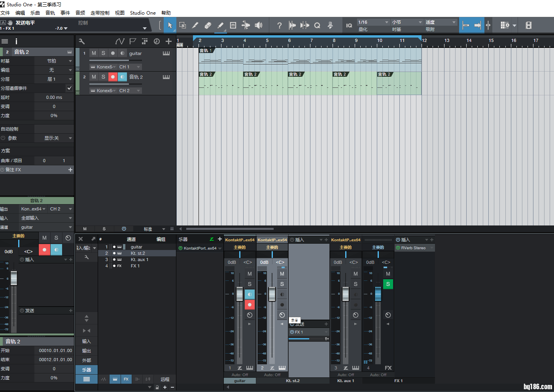
Task: Open guitar track instrument keyboard icon
Action: point(166,53)
